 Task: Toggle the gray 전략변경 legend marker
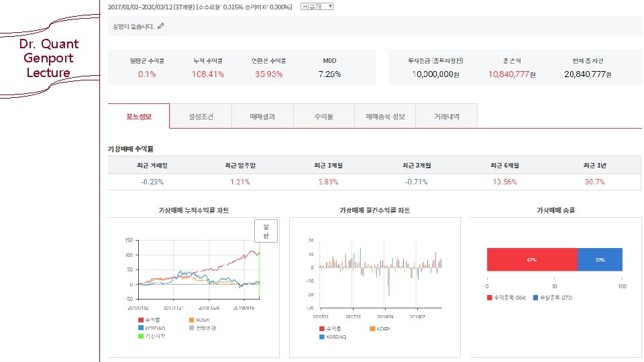pyautogui.click(x=203, y=328)
